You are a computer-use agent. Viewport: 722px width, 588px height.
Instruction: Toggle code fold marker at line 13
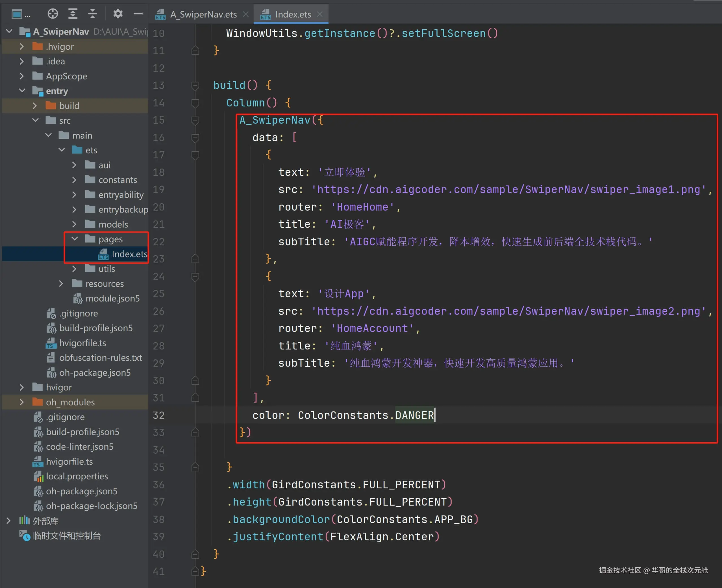pyautogui.click(x=195, y=86)
